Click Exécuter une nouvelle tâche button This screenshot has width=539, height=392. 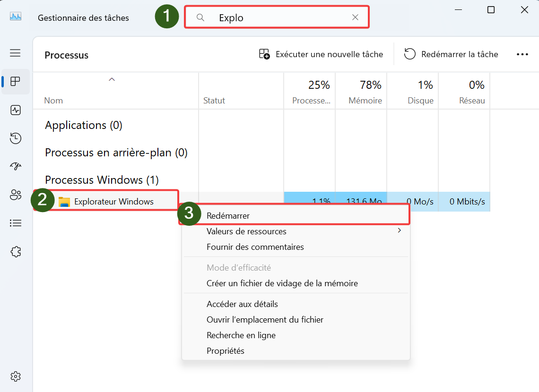[321, 54]
